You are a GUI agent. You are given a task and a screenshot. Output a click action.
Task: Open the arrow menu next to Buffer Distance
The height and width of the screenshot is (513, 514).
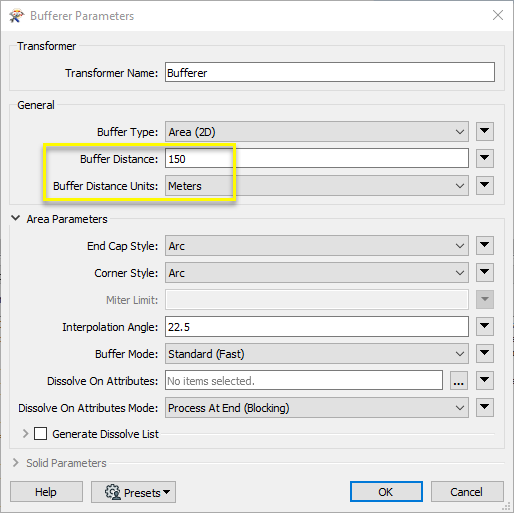[485, 158]
